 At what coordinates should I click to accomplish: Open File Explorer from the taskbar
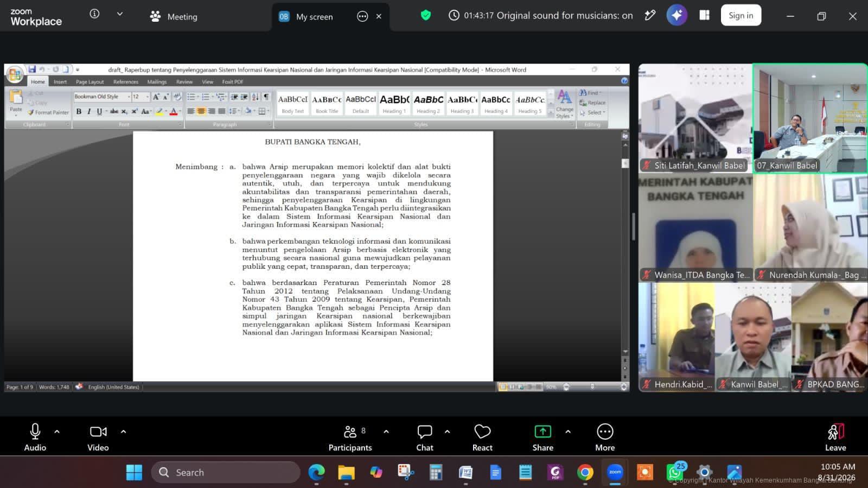point(346,472)
